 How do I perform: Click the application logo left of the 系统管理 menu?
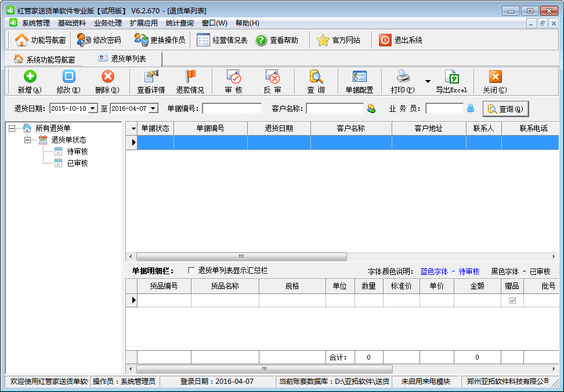coord(13,22)
